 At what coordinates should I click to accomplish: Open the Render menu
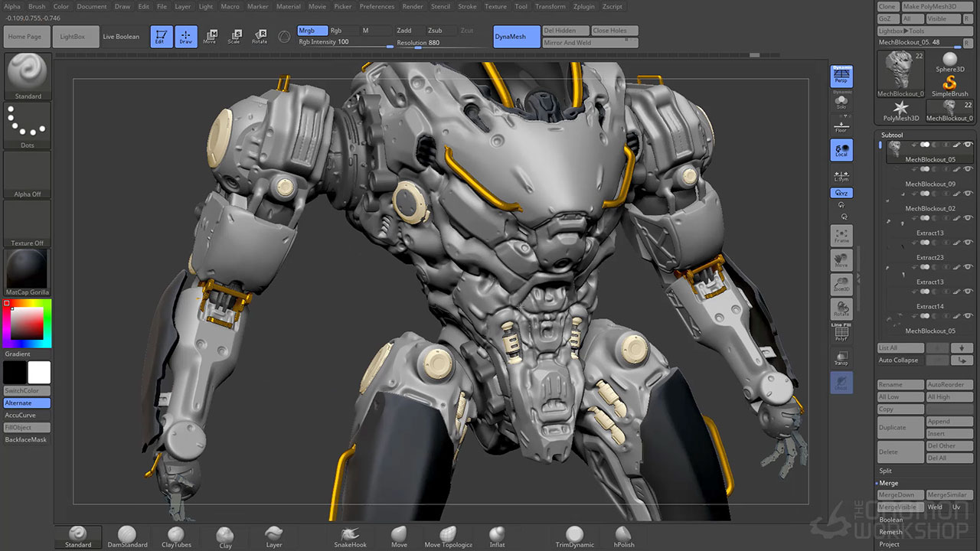pos(413,6)
